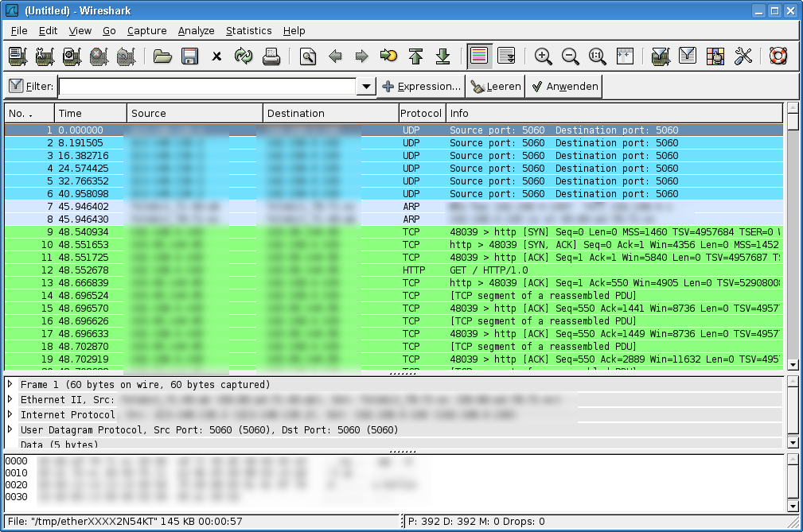Find a packet magnifier icon
The height and width of the screenshot is (532, 803).
coord(308,56)
